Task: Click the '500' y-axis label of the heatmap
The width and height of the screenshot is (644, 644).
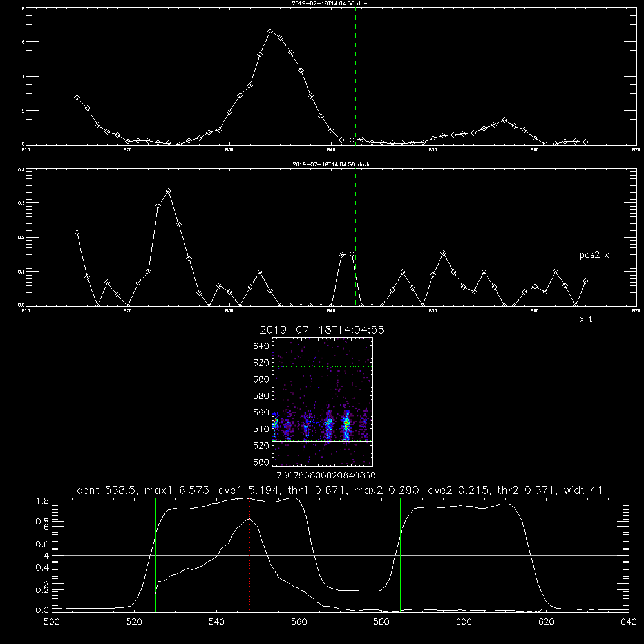Action: (x=261, y=462)
